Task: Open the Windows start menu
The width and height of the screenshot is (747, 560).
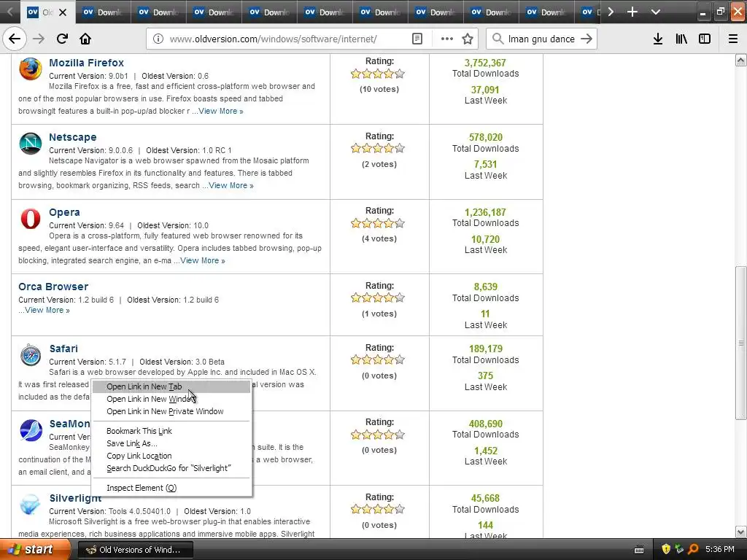Action: (x=36, y=550)
